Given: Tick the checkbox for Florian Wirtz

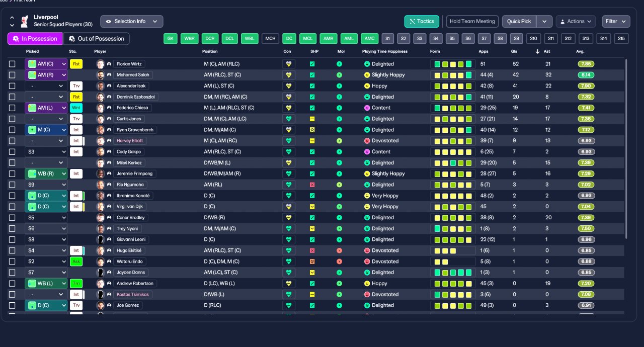Looking at the screenshot, I should click(12, 64).
